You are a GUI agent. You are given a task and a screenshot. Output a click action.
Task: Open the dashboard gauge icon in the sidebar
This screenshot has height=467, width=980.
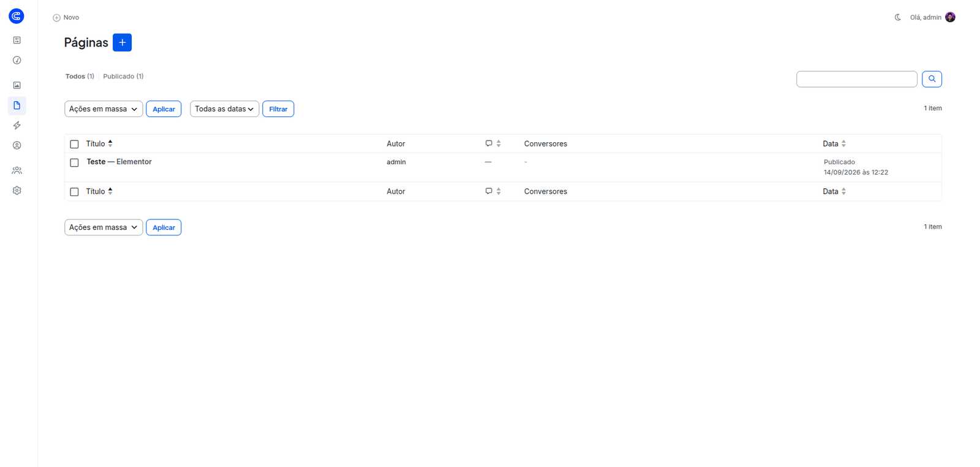click(17, 60)
